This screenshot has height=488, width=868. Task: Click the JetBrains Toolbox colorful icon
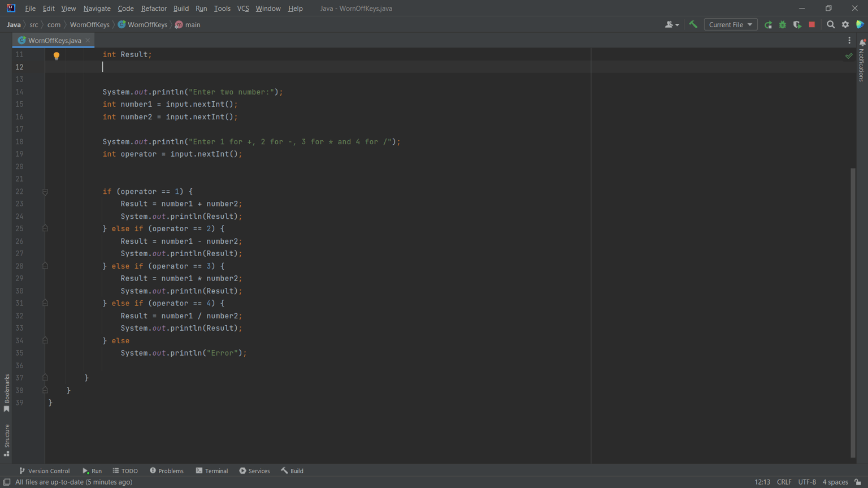coord(860,24)
